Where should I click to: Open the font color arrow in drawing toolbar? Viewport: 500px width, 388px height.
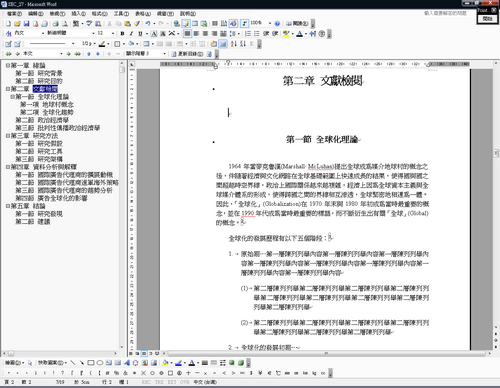198,363
